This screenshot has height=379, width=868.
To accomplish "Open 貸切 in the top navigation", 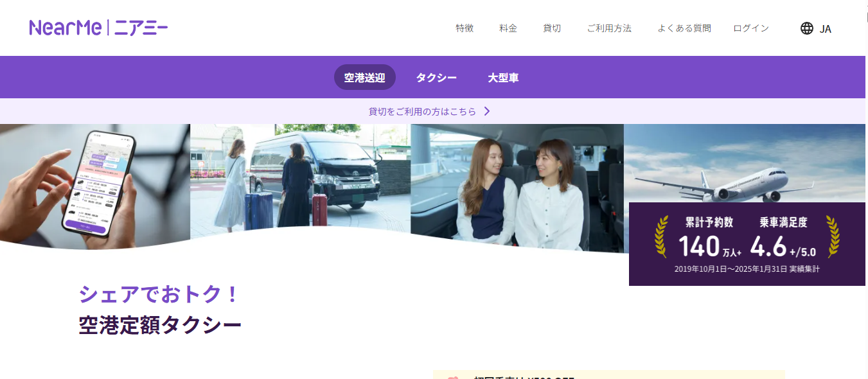I will [551, 28].
